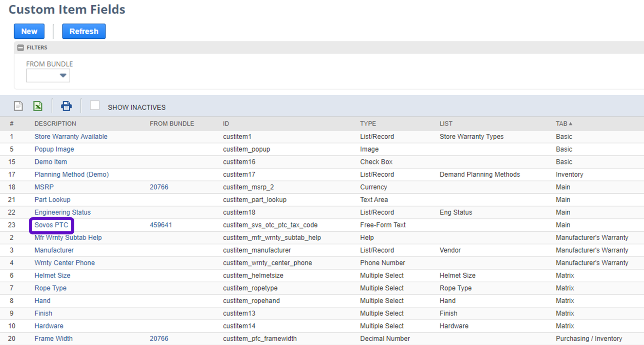Click the New button

point(29,31)
